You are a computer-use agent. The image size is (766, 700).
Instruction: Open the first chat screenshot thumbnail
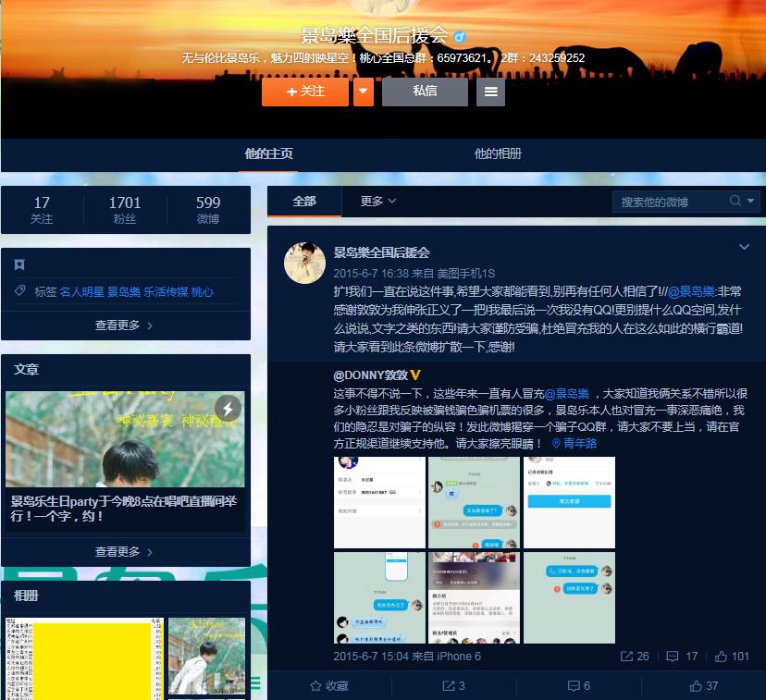click(x=379, y=502)
